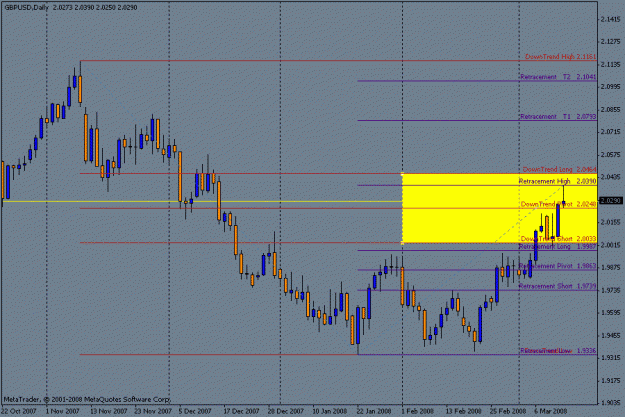Screen dimensions: 625x417
Task: Select the DownTrend High 2.1161 label
Action: point(560,57)
